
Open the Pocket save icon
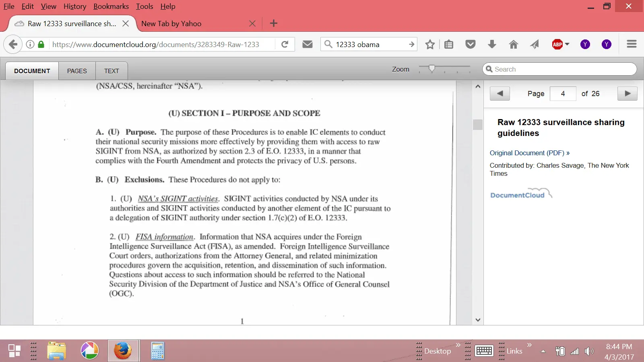[470, 44]
